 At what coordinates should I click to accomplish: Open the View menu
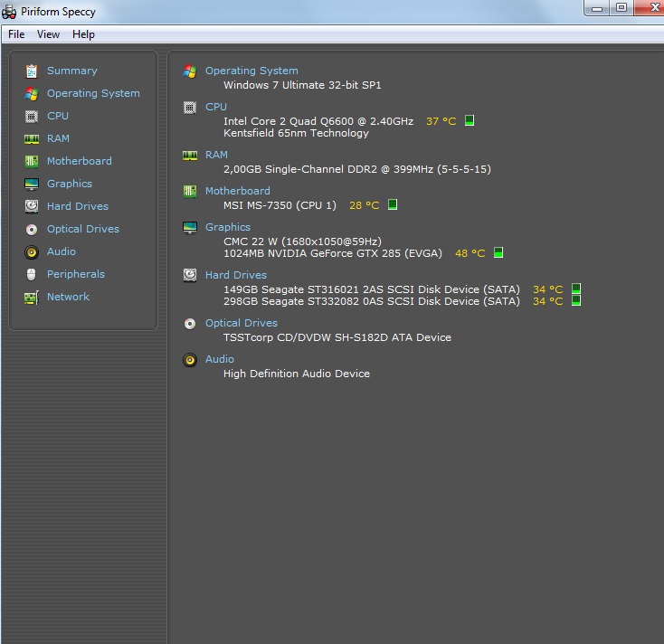coord(48,34)
